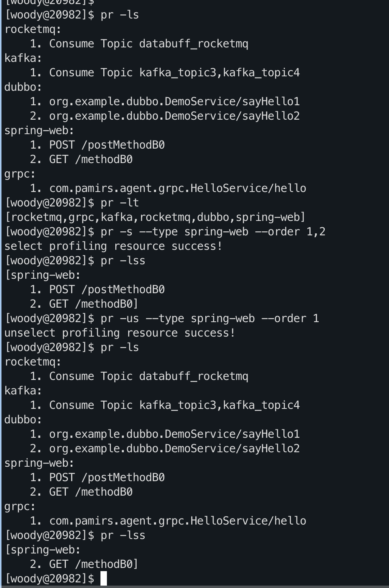Click the "pr -lt" command text
This screenshot has height=588, width=389.
coord(120,203)
